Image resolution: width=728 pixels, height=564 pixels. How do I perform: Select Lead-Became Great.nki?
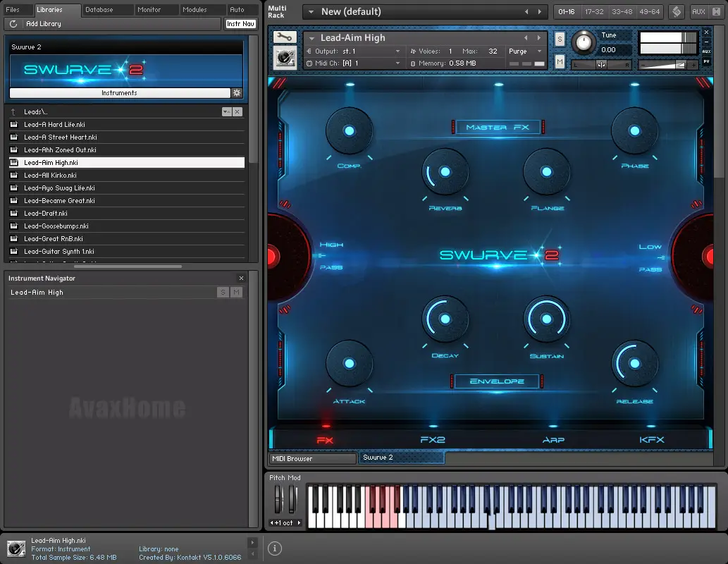127,201
